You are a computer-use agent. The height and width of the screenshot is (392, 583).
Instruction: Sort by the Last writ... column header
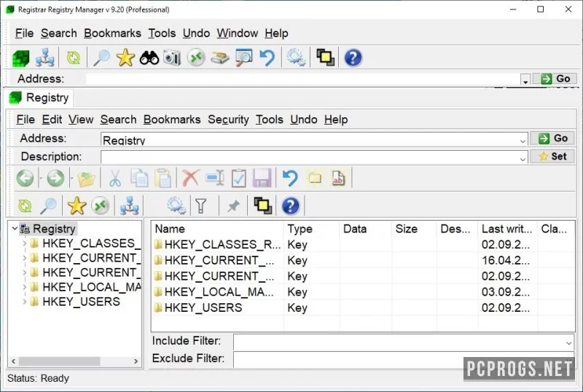point(507,229)
